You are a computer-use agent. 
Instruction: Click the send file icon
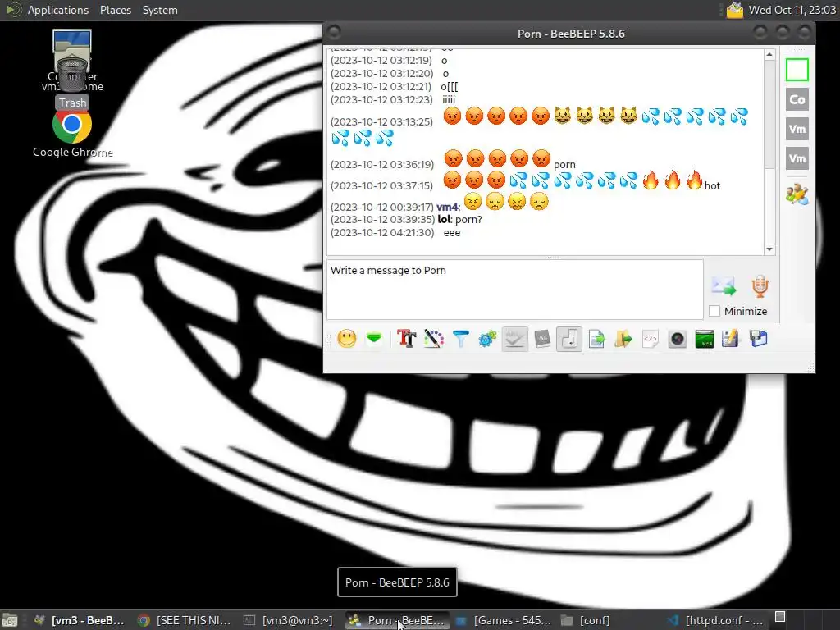point(596,339)
